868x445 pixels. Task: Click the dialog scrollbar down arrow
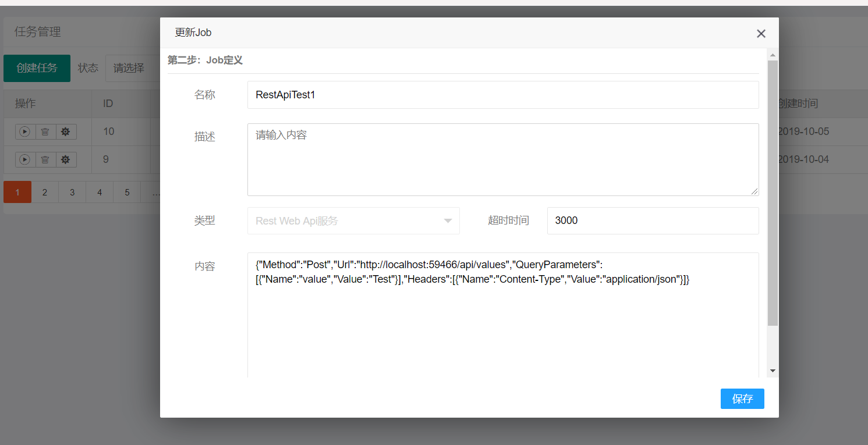[773, 371]
